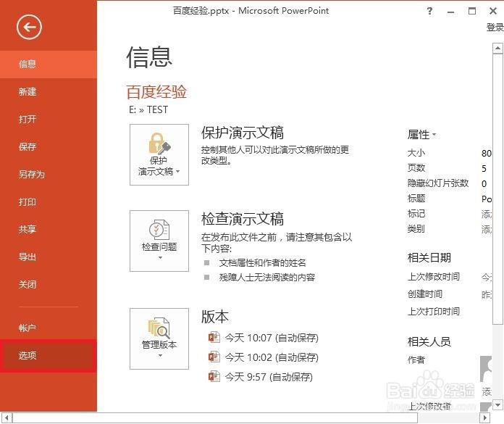Open the 今天 9:57 autosave file icon
504x424 pixels.
(214, 376)
